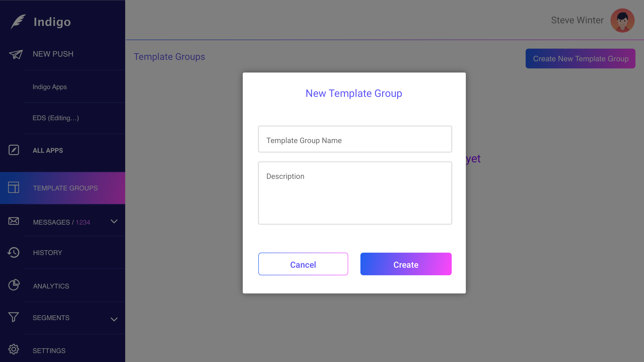Click the History clock icon
The height and width of the screenshot is (362, 644).
[x=13, y=252]
